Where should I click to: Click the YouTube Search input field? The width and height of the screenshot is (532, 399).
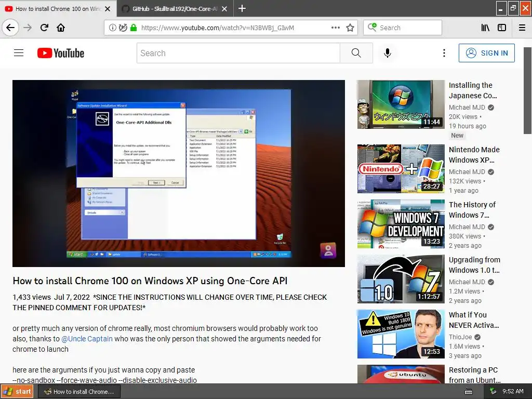click(x=238, y=53)
